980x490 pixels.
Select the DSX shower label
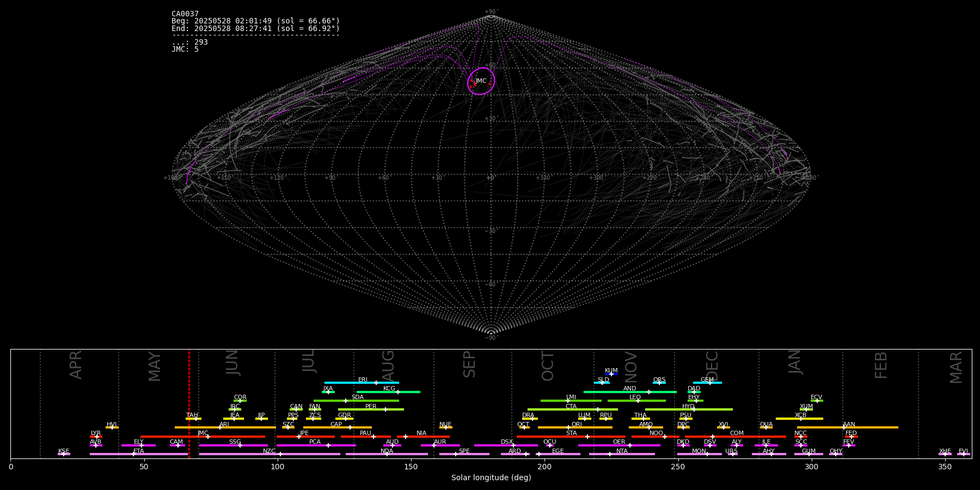coord(507,442)
